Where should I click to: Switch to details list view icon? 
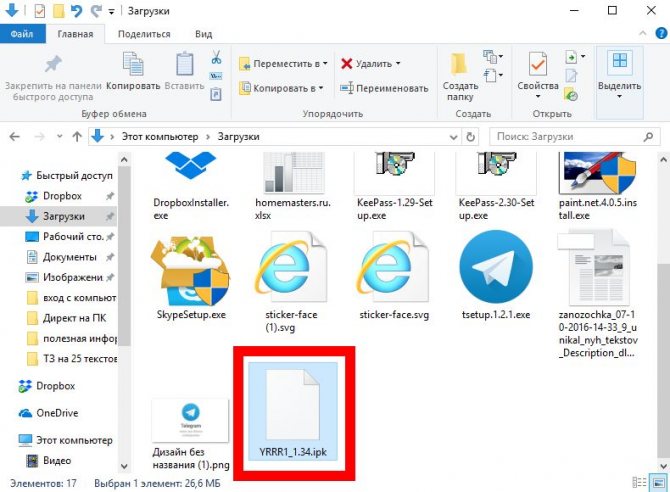point(640,483)
